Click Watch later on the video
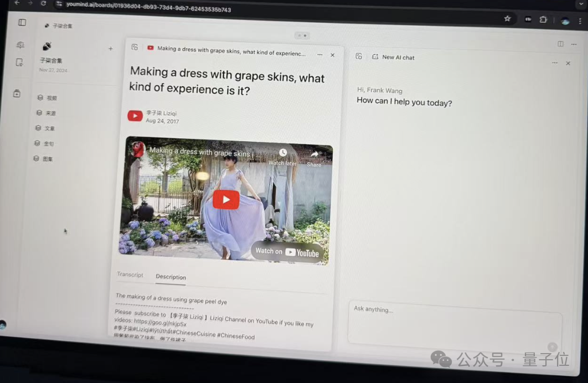Screen dimensions: 588x383 pos(283,157)
